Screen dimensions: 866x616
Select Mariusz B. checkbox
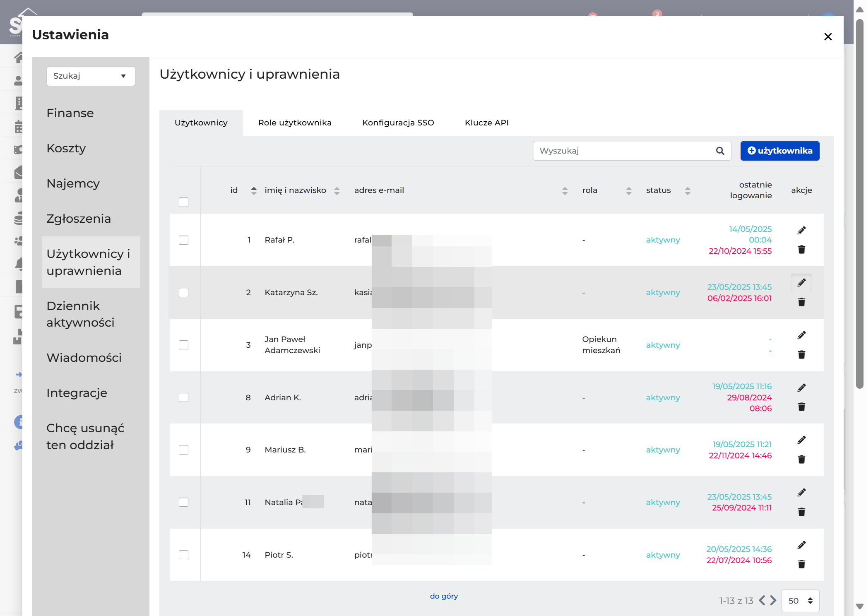pyautogui.click(x=183, y=450)
